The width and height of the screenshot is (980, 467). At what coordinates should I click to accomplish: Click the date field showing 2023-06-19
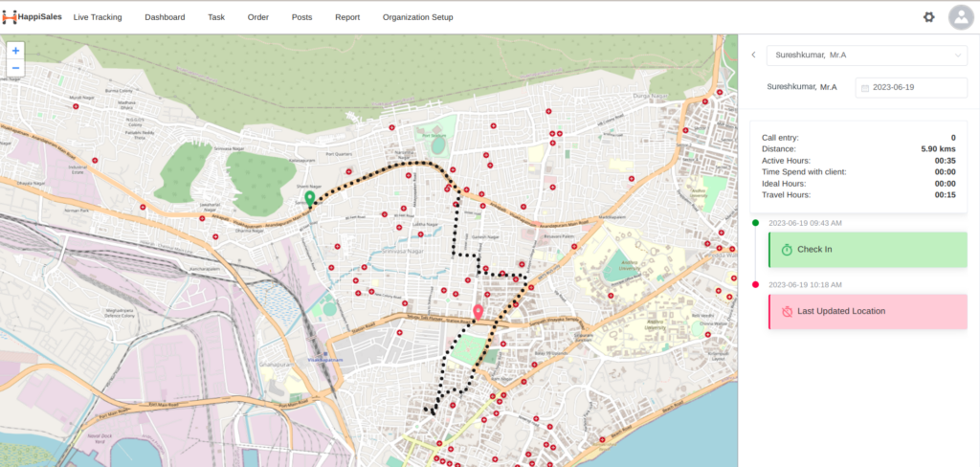click(x=911, y=87)
